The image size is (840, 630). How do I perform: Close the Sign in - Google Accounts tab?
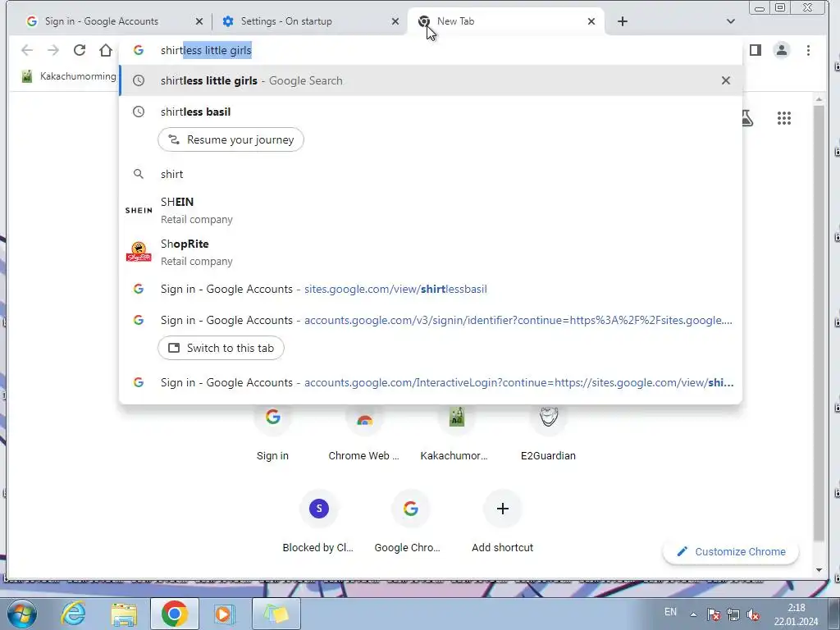(x=199, y=21)
